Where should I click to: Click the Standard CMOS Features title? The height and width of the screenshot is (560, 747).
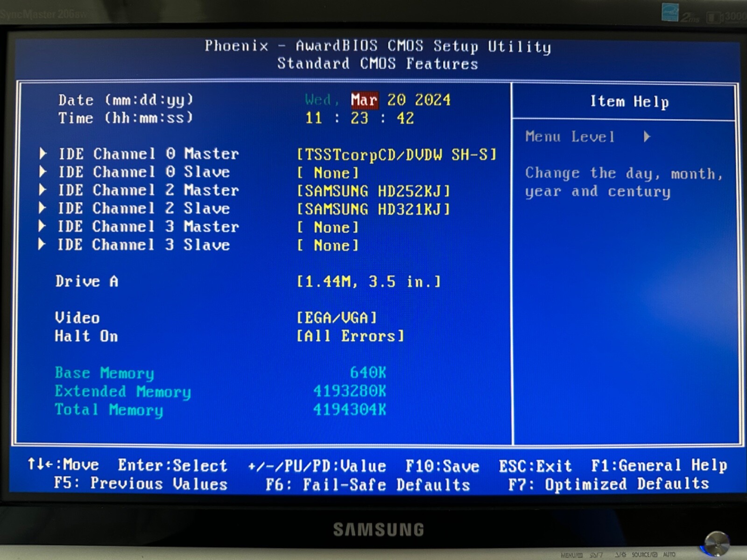point(378,63)
